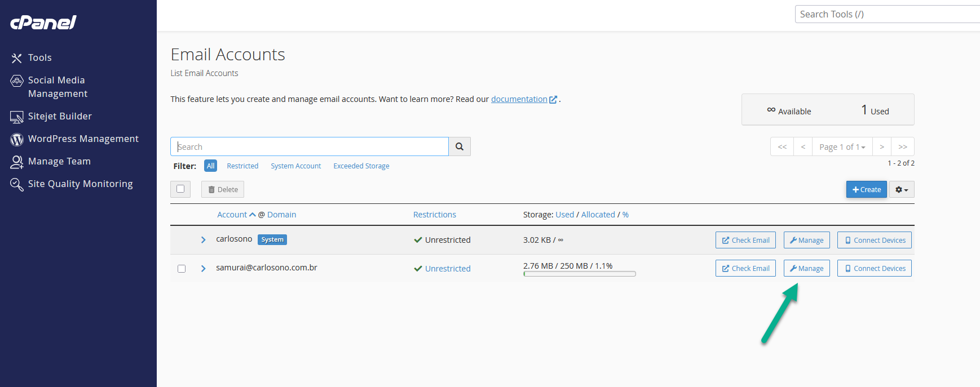Open Site Quality Monitoring
980x387 pixels.
[80, 184]
